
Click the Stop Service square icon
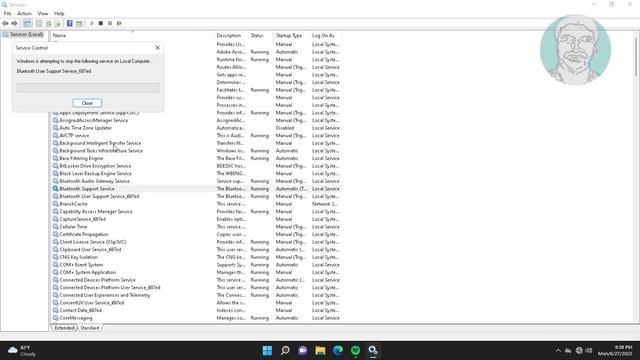click(101, 24)
